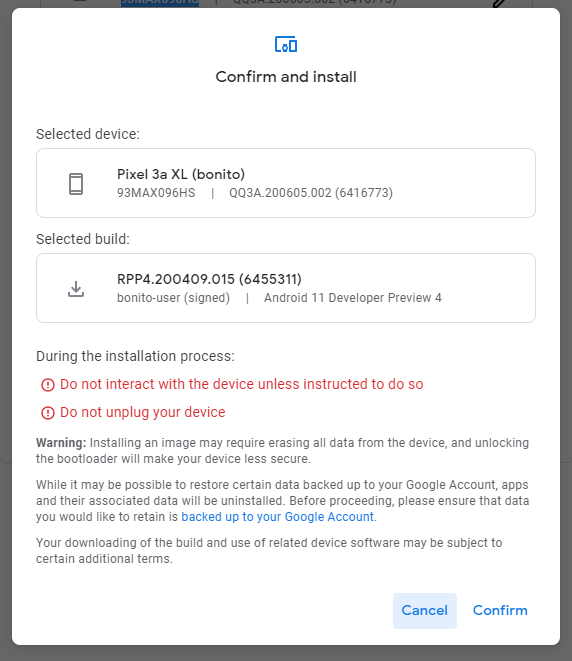The height and width of the screenshot is (661, 572).
Task: Click the highlighted serial number behind the dialog
Action: coord(160,3)
